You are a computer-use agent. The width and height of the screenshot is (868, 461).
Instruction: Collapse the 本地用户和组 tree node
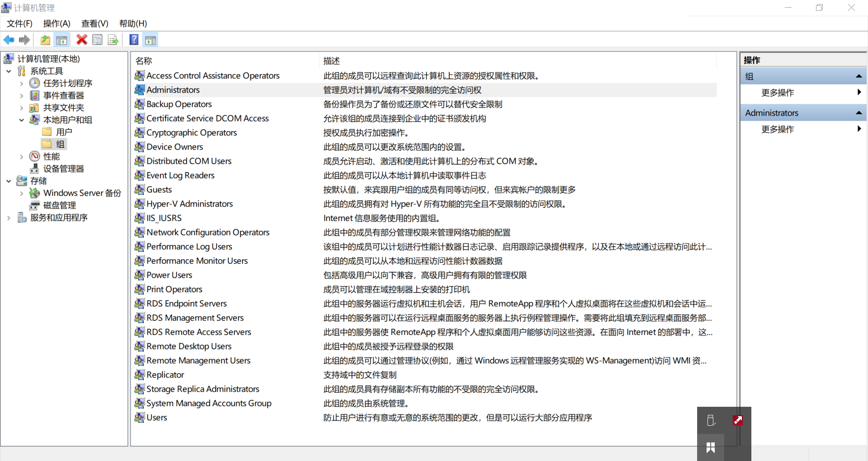click(21, 120)
